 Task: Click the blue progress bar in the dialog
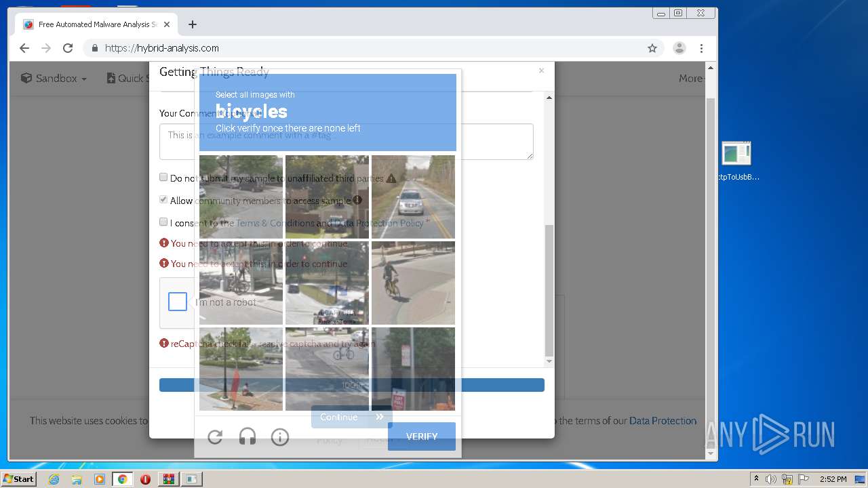tap(352, 385)
